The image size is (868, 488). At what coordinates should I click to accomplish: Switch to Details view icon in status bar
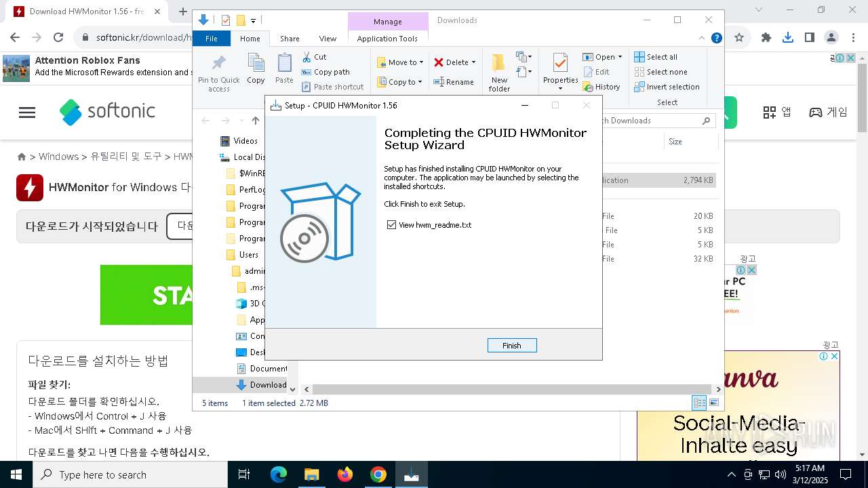[x=699, y=403]
